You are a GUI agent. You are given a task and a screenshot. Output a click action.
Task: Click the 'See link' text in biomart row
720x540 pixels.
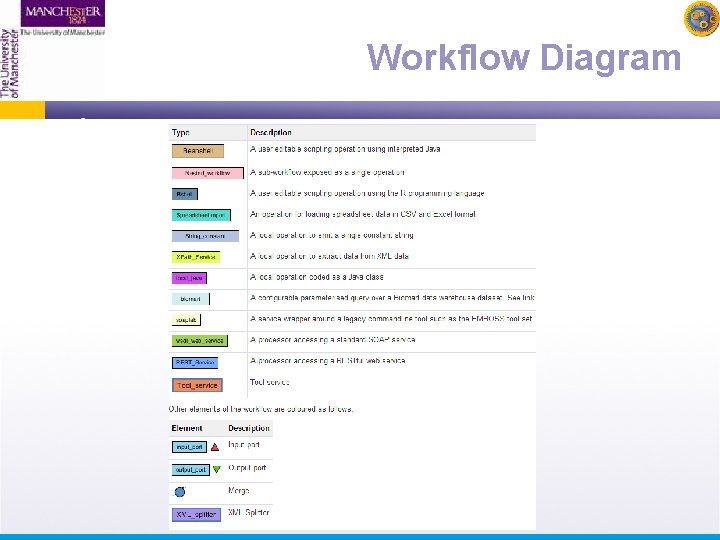pos(521,298)
